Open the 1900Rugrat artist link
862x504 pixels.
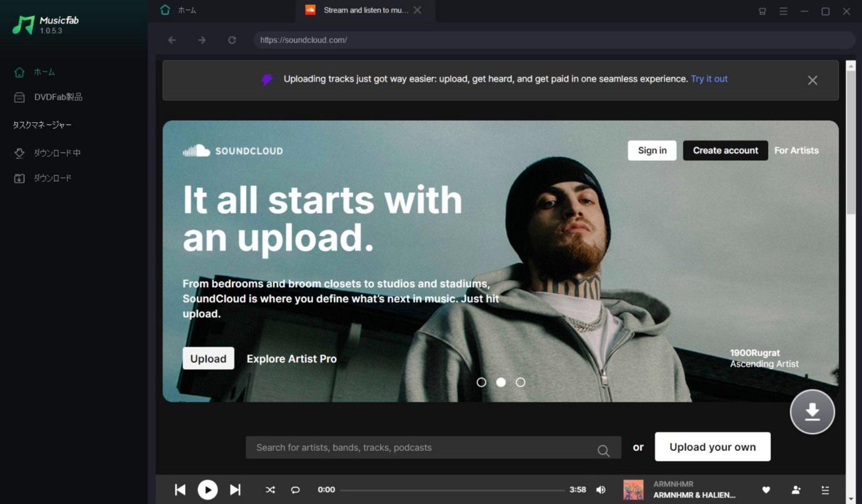[x=754, y=353]
